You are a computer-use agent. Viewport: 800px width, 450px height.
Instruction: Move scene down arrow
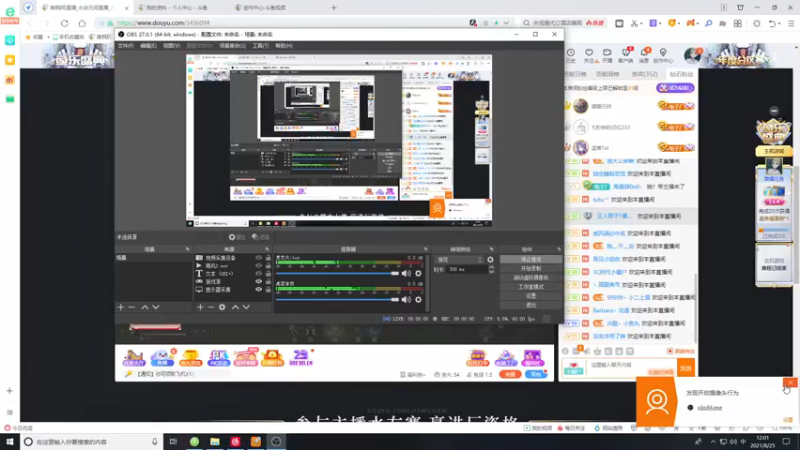pyautogui.click(x=156, y=307)
